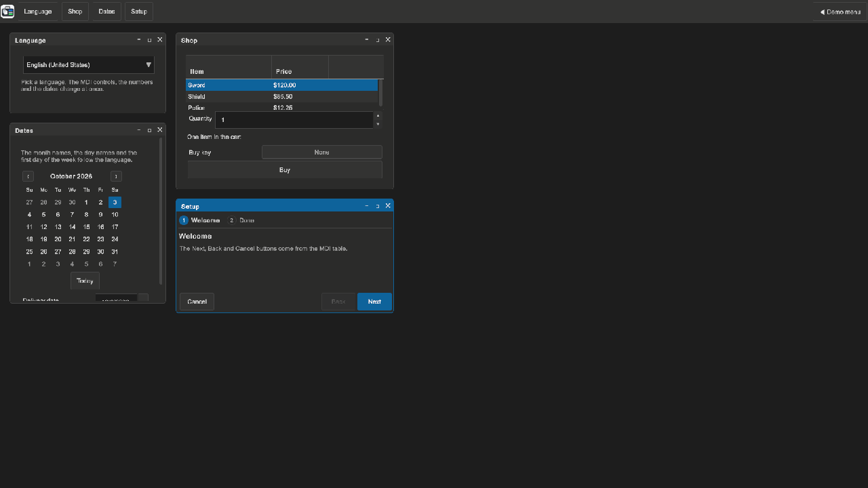Close the Language window
This screenshot has height=488, width=868.
[160, 40]
